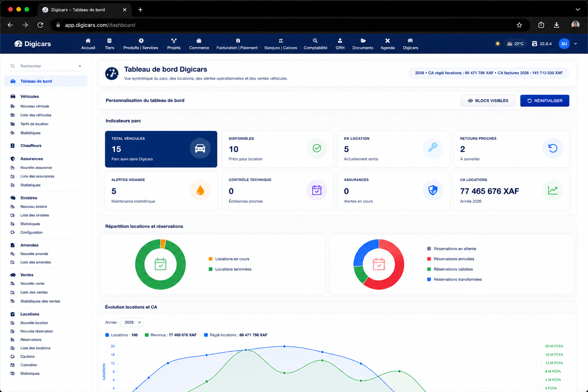Click the 22°C weather widget
588x392 pixels.
[515, 44]
